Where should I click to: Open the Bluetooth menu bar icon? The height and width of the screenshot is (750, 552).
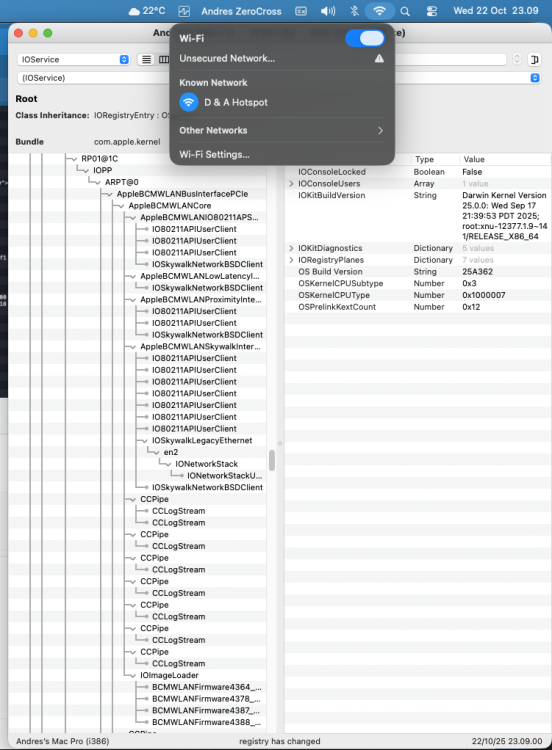[354, 11]
